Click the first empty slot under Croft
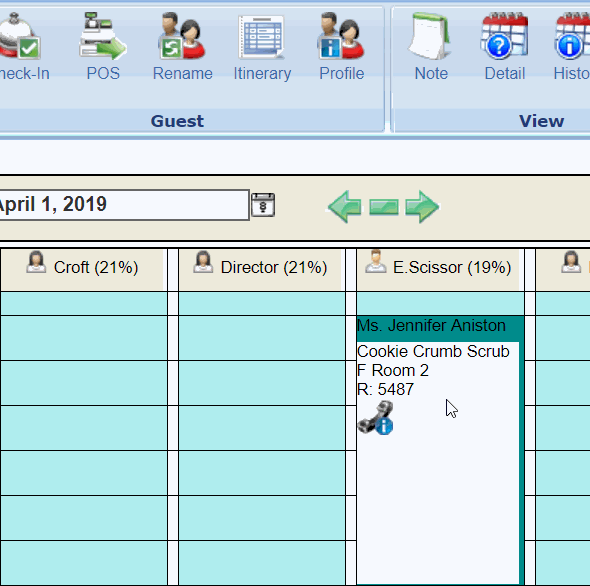This screenshot has height=586, width=590. pos(84,304)
